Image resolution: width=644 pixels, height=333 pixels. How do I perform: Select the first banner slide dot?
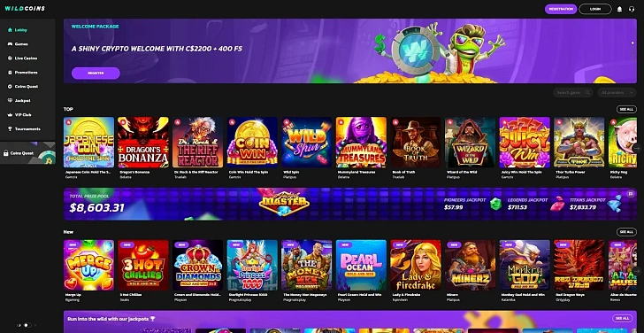click(x=632, y=43)
